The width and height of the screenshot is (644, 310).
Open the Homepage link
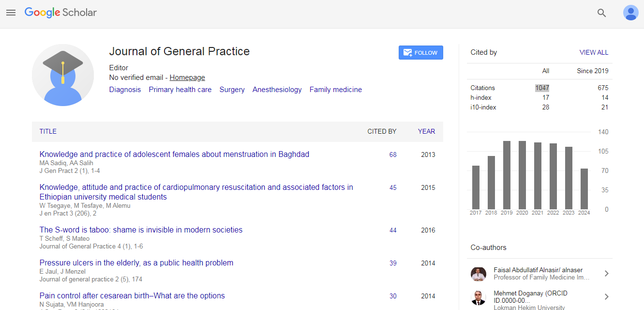[187, 77]
